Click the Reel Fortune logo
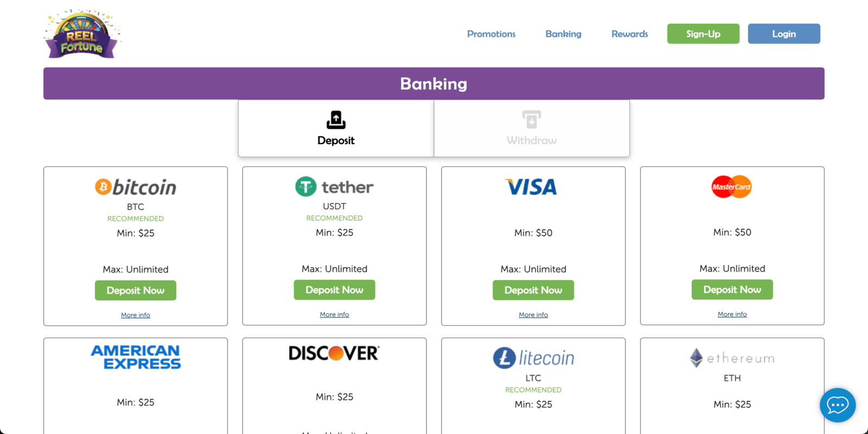 tap(81, 34)
